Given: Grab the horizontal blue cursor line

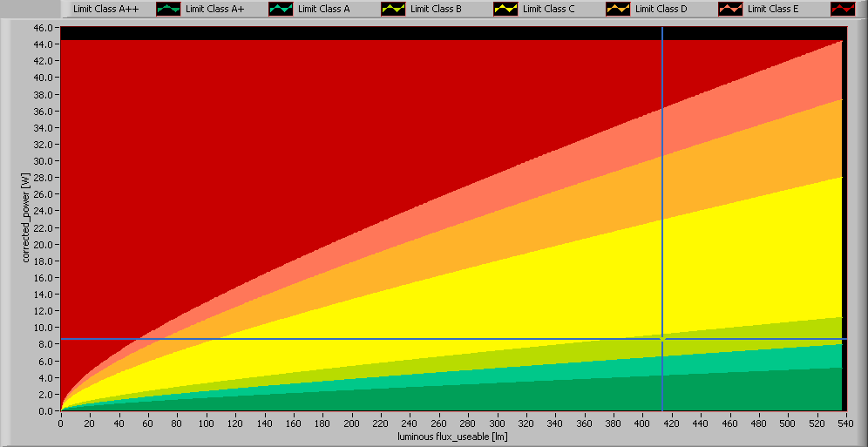Looking at the screenshot, I should [x=349, y=338].
